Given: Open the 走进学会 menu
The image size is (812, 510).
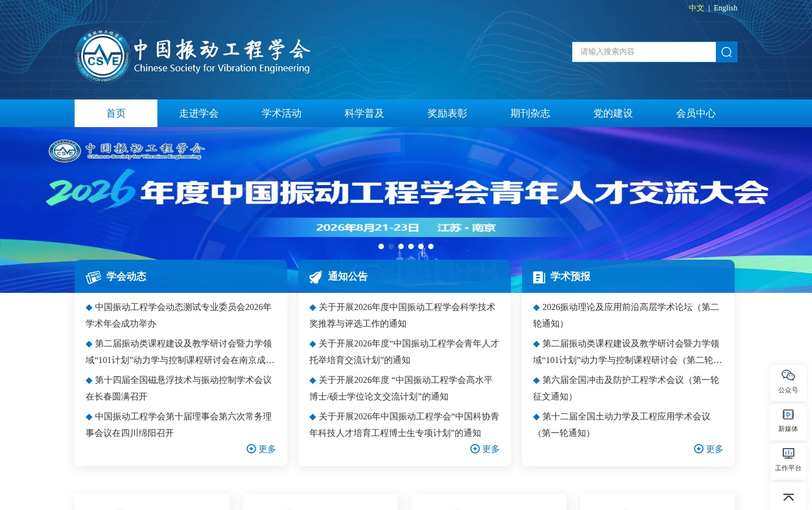Looking at the screenshot, I should click(199, 113).
